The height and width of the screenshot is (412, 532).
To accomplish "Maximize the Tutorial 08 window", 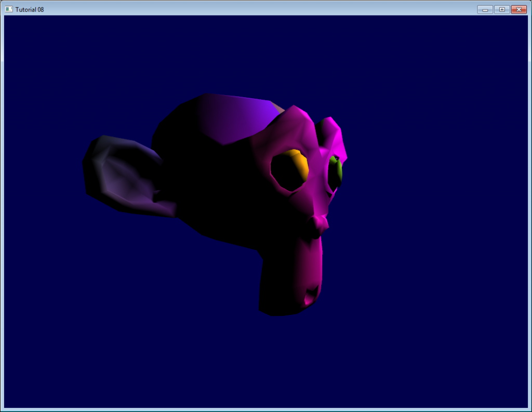I will click(502, 9).
